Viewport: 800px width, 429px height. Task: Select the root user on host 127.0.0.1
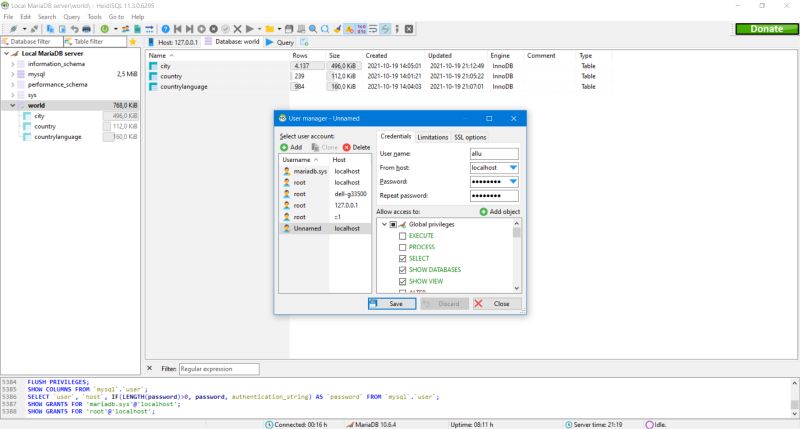[x=325, y=206]
